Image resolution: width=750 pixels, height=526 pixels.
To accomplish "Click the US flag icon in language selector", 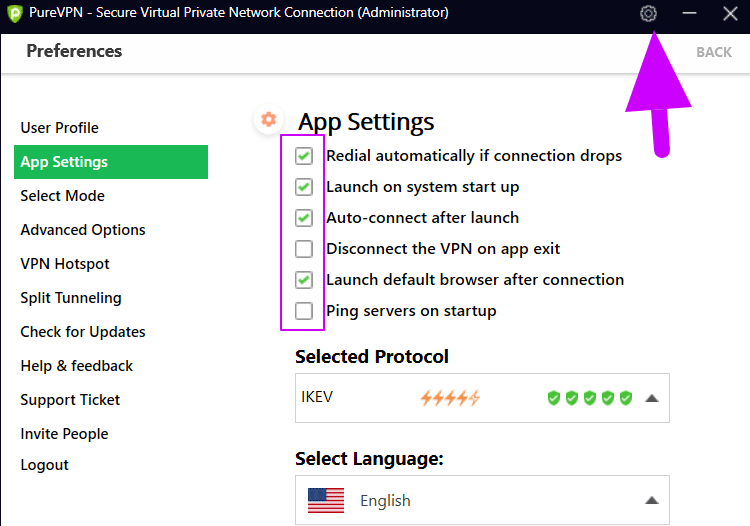I will point(326,501).
